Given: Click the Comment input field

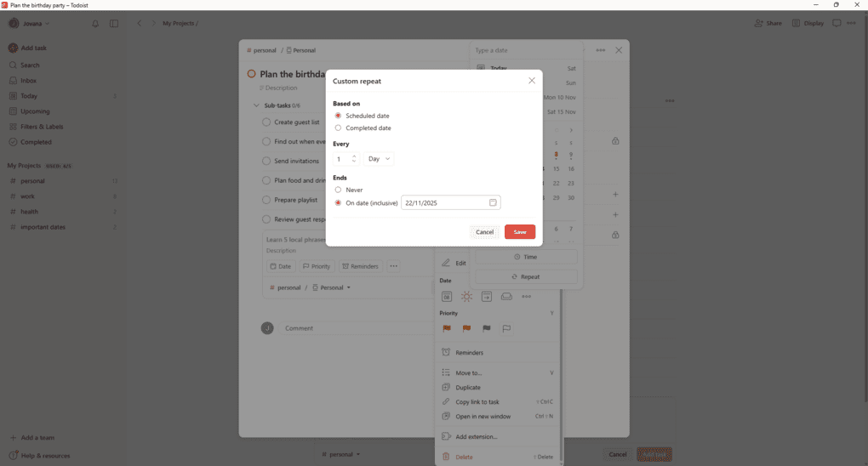Looking at the screenshot, I should [357, 328].
